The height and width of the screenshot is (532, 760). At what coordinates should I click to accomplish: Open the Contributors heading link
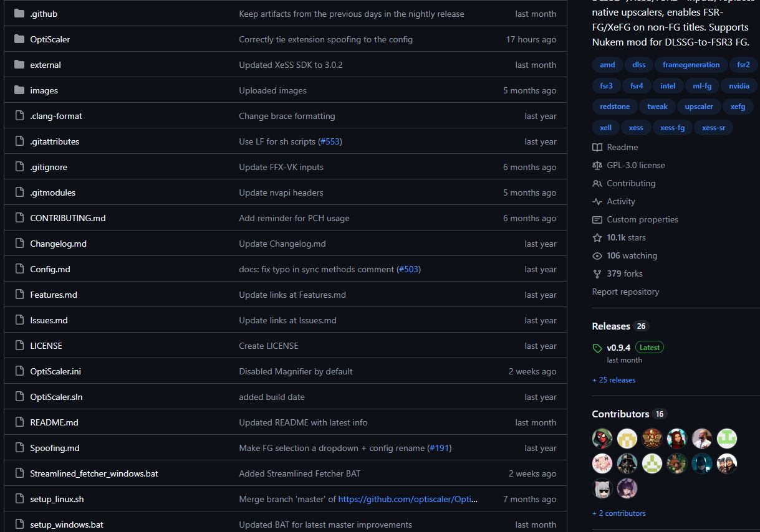620,414
